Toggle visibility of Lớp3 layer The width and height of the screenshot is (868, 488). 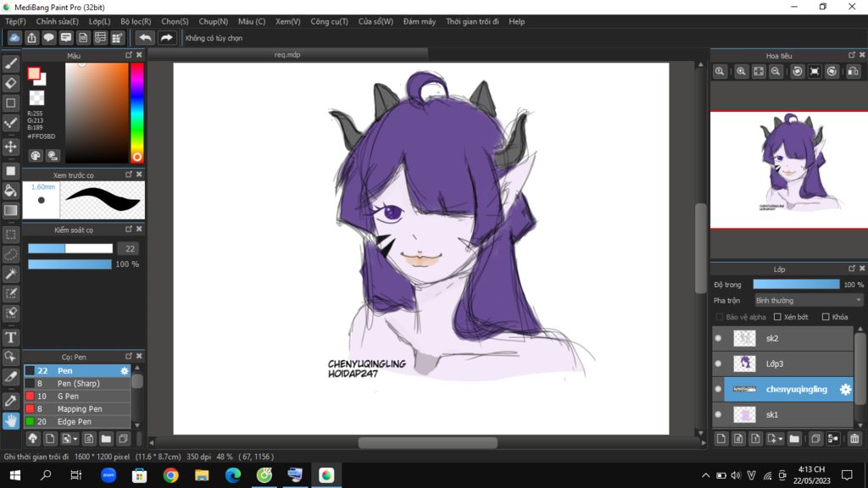tap(718, 363)
